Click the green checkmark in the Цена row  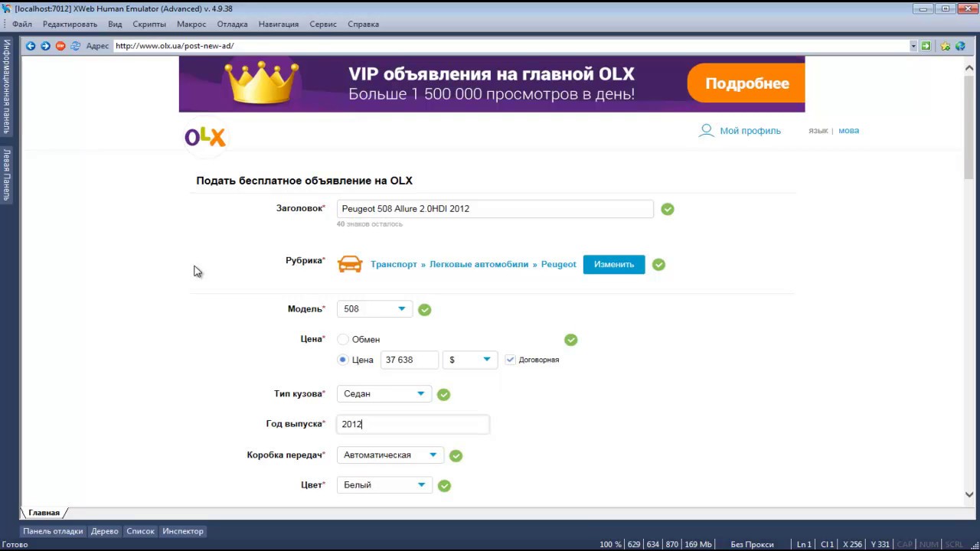[570, 340]
